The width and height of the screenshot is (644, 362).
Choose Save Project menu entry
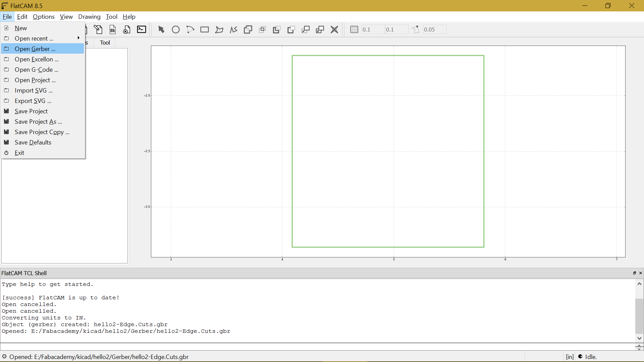pos(43,111)
